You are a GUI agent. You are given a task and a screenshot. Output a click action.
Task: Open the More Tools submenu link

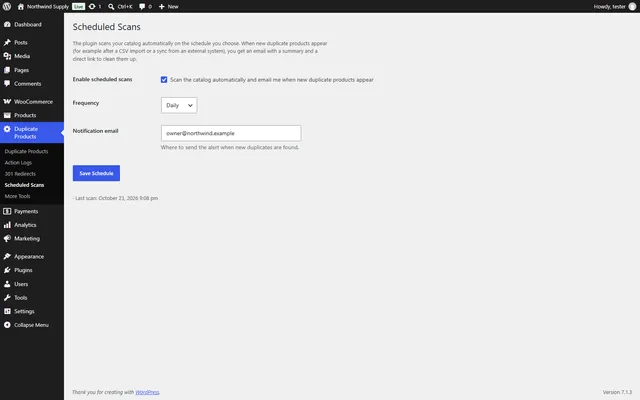click(x=18, y=196)
